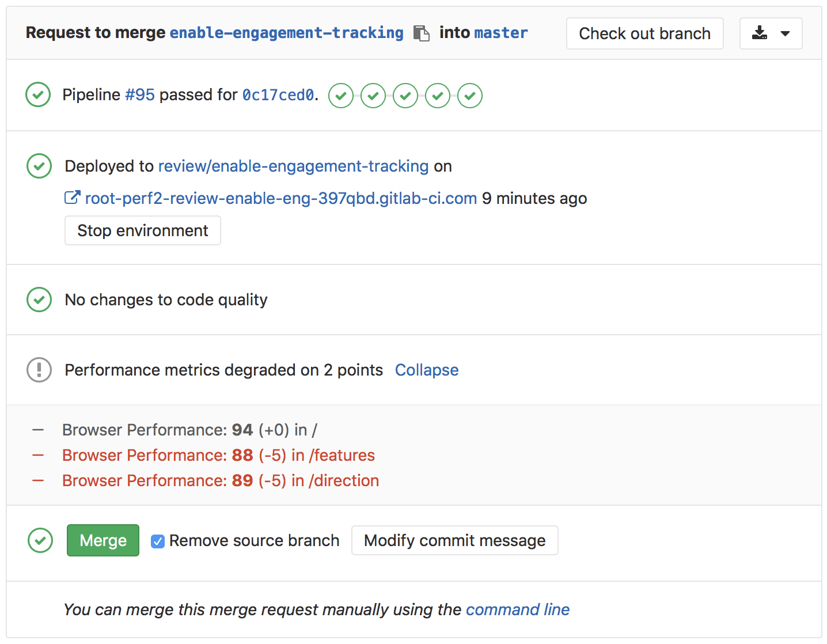Click the pipeline passed status circle
Viewport: 827px width, 644px height.
[x=38, y=94]
